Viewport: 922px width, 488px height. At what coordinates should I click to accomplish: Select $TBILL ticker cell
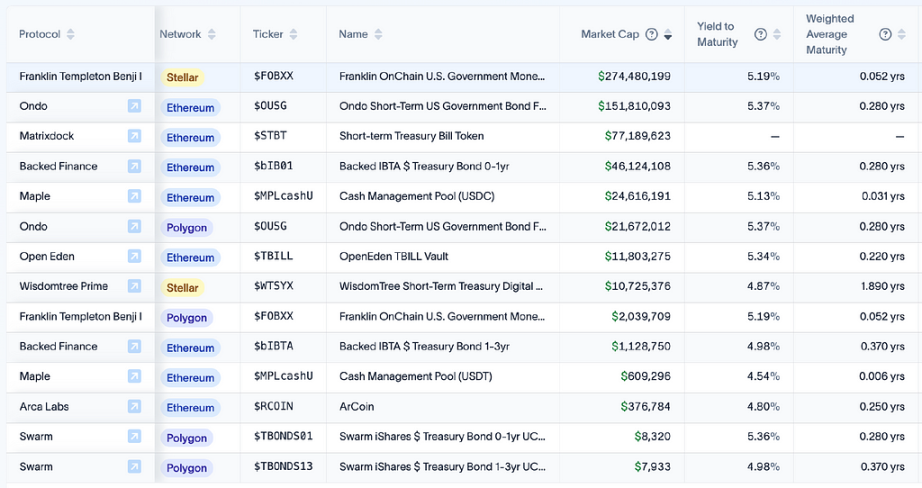273,256
